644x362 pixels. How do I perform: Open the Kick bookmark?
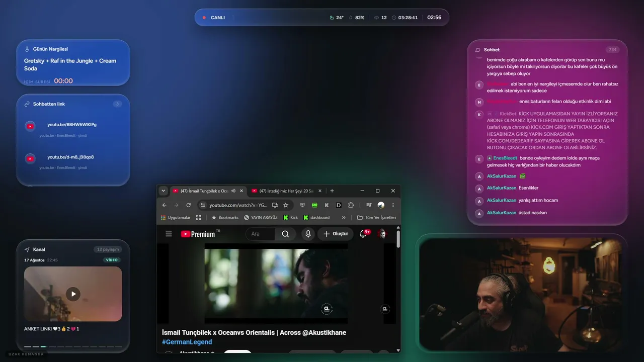coord(291,218)
